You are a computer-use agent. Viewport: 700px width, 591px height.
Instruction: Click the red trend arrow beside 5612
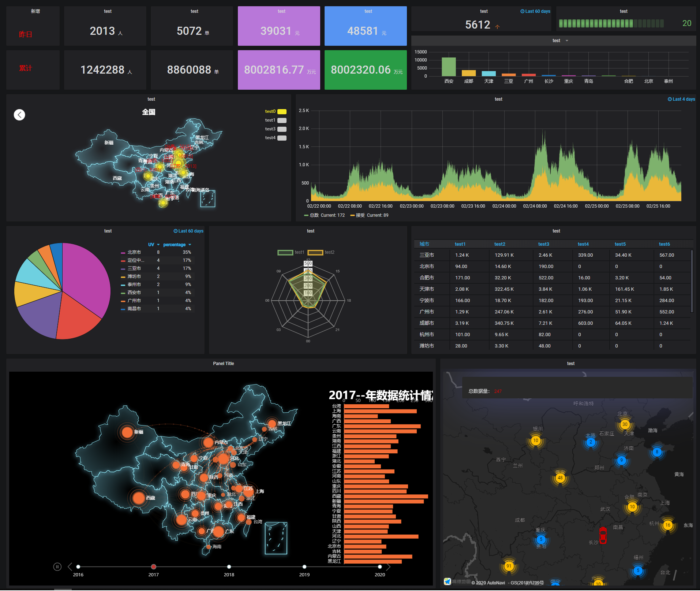pyautogui.click(x=497, y=26)
